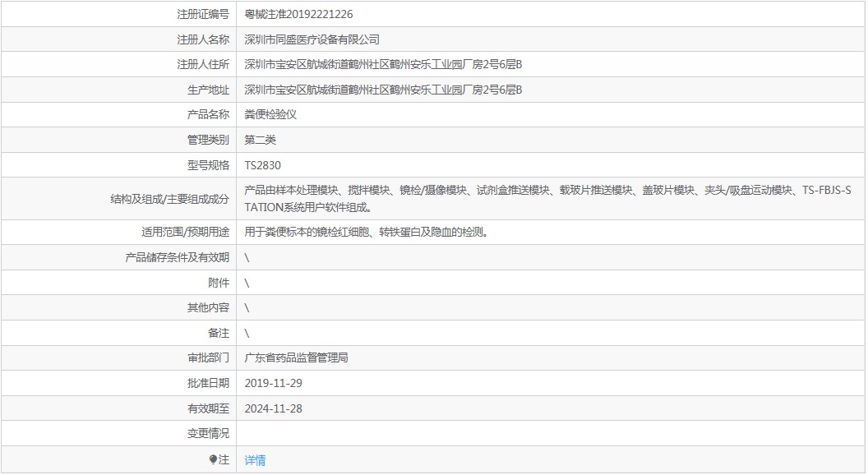Click the 批准日期 label
868x475 pixels.
208,384
